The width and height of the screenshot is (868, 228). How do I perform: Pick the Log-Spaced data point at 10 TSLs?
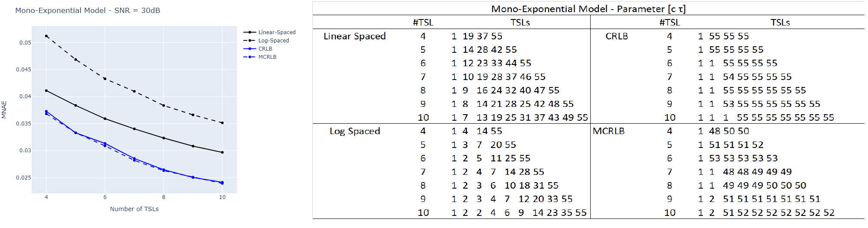point(222,123)
